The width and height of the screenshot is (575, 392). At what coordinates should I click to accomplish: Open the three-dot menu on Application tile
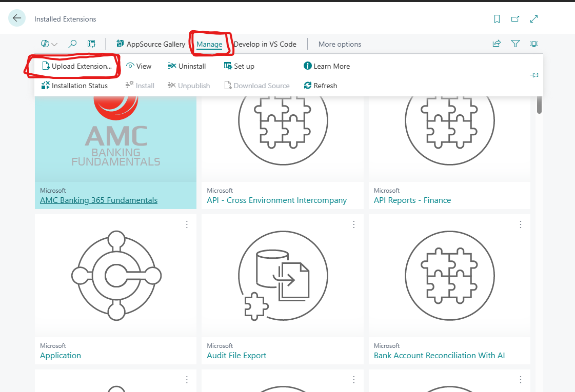[x=187, y=224]
